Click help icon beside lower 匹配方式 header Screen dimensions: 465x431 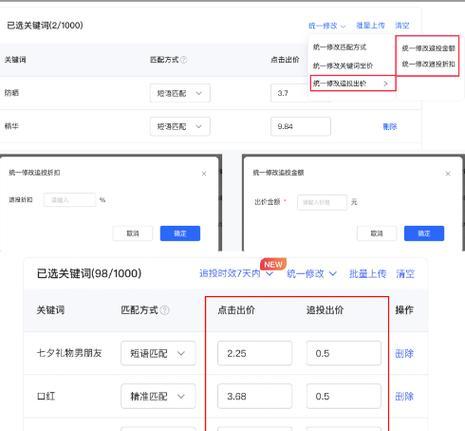pyautogui.click(x=165, y=310)
